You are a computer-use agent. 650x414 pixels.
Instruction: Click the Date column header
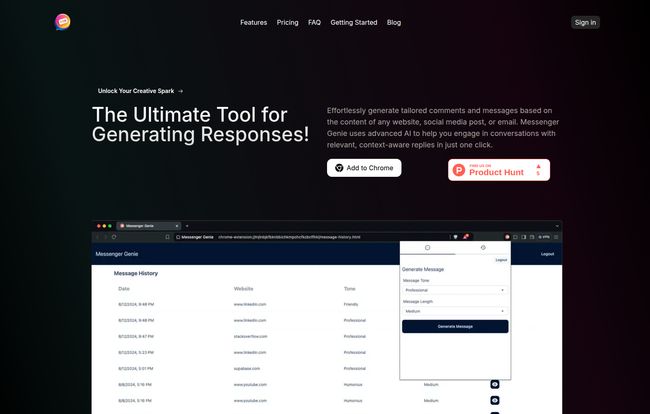click(x=124, y=288)
